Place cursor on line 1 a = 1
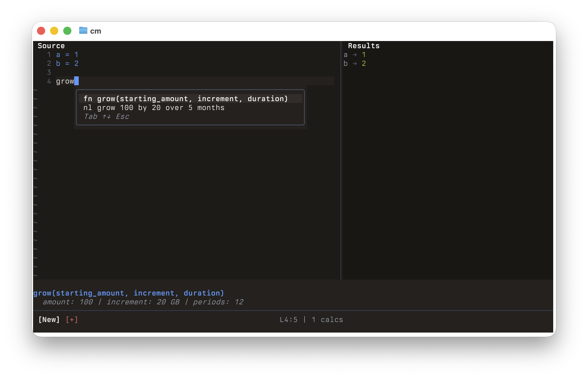The image size is (588, 379). click(67, 55)
